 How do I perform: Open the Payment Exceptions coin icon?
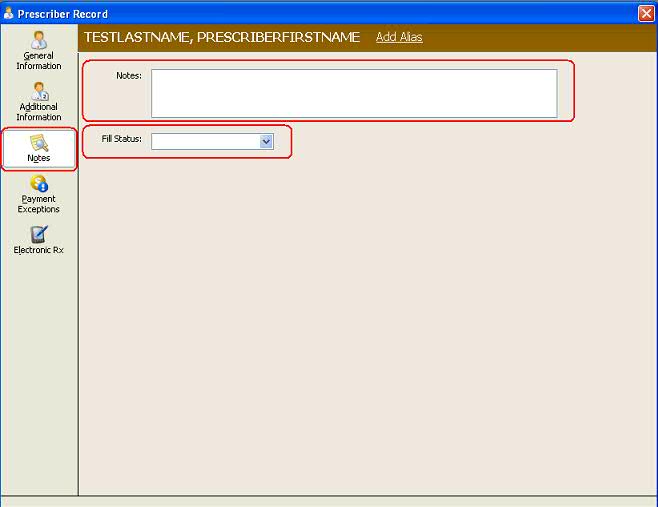click(39, 184)
